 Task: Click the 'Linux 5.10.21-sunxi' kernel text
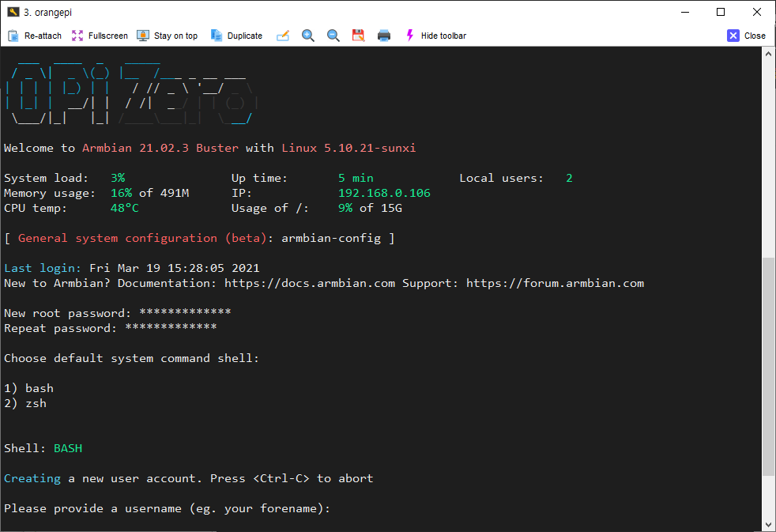point(349,148)
